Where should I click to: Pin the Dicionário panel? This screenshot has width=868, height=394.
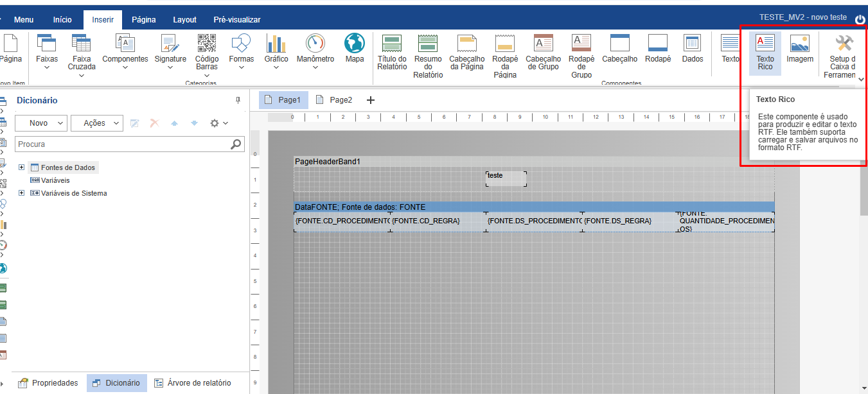tap(238, 100)
